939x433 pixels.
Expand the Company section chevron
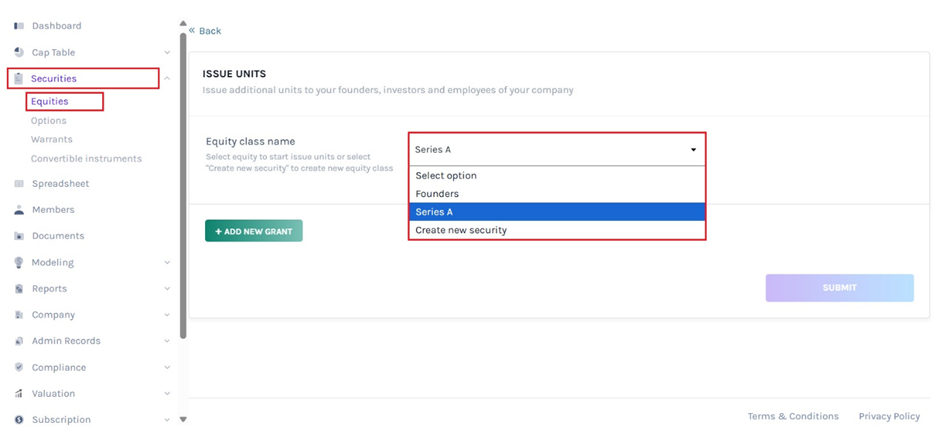coord(167,315)
